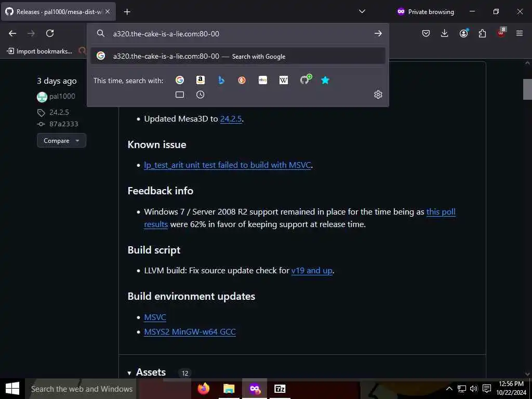Open Firefox from the taskbar
This screenshot has height=399, width=532.
[x=204, y=389]
